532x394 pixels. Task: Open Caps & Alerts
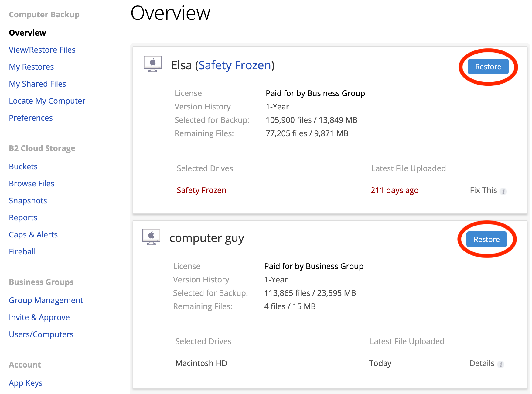coord(33,235)
